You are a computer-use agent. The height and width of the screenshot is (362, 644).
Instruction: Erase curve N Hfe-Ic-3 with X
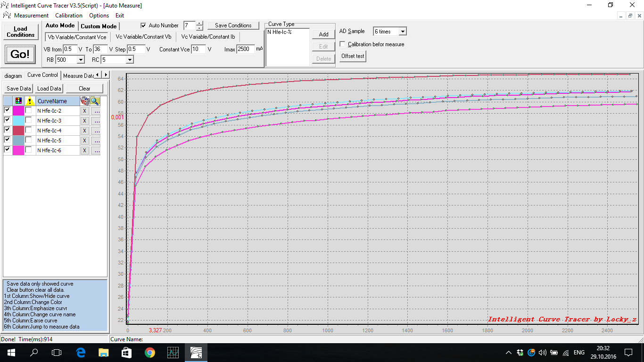click(84, 121)
